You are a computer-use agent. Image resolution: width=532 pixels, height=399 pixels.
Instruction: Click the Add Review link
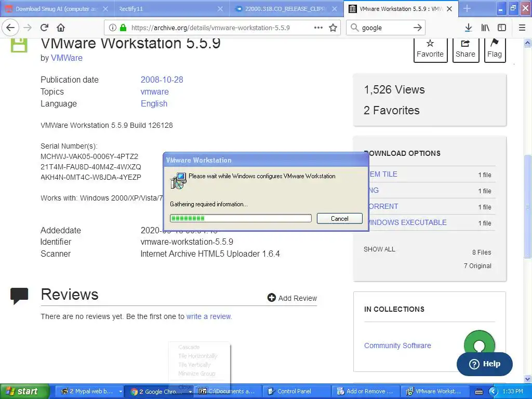[292, 298]
